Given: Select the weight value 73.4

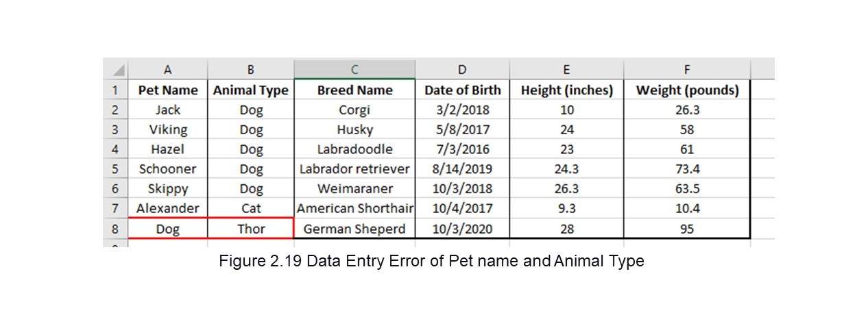Looking at the screenshot, I should click(687, 168).
